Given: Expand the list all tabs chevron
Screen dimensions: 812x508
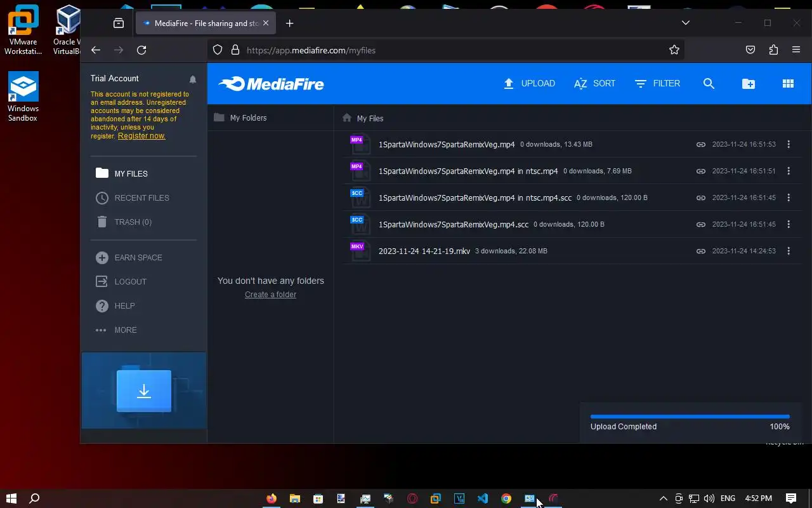Looking at the screenshot, I should click(x=686, y=23).
